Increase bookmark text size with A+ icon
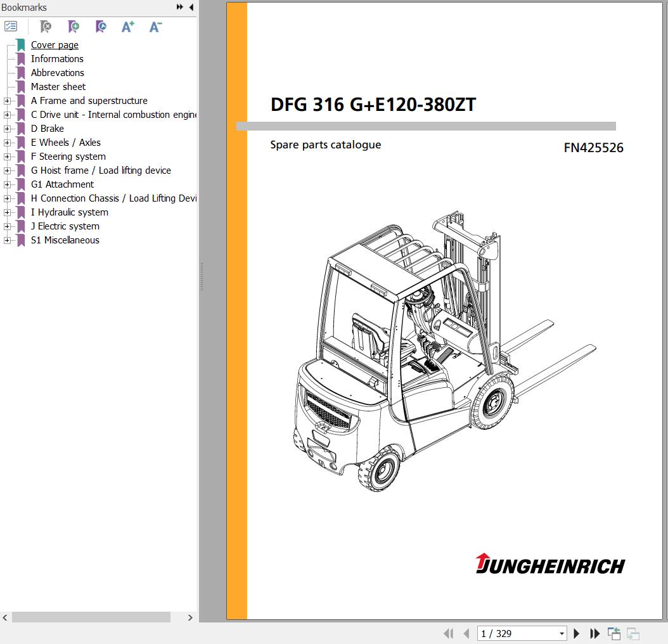668x644 pixels. (128, 27)
